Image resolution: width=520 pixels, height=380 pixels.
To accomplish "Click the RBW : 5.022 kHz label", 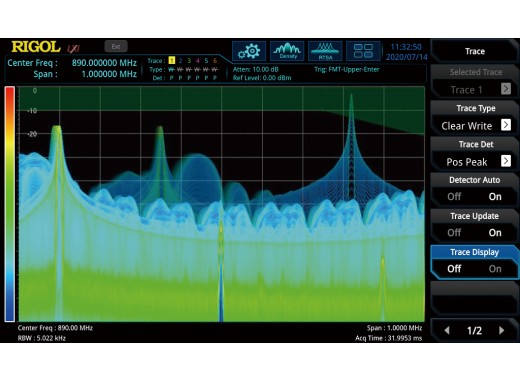I will point(42,338).
